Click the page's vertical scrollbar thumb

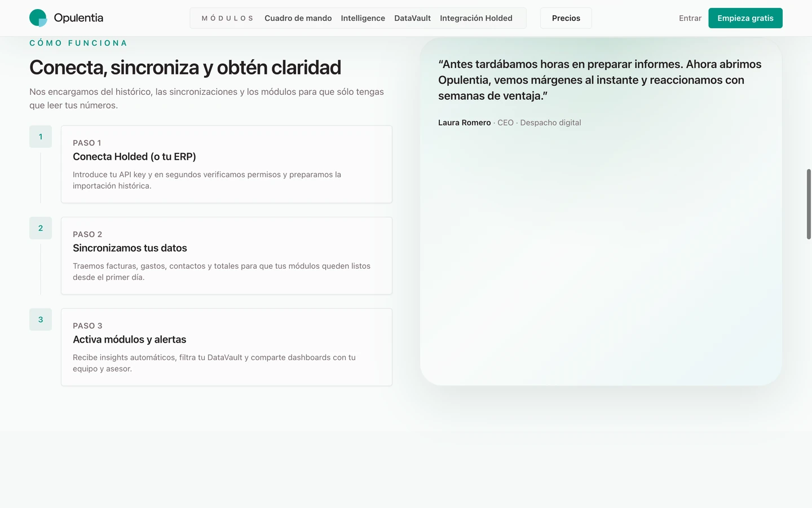point(809,204)
